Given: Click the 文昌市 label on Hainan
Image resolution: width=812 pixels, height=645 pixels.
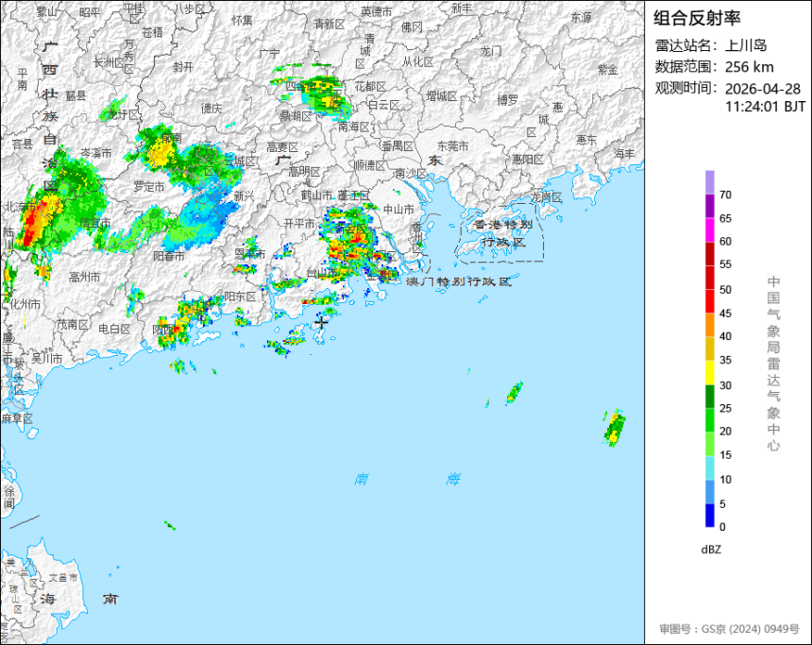Looking at the screenshot, I should click(63, 577).
